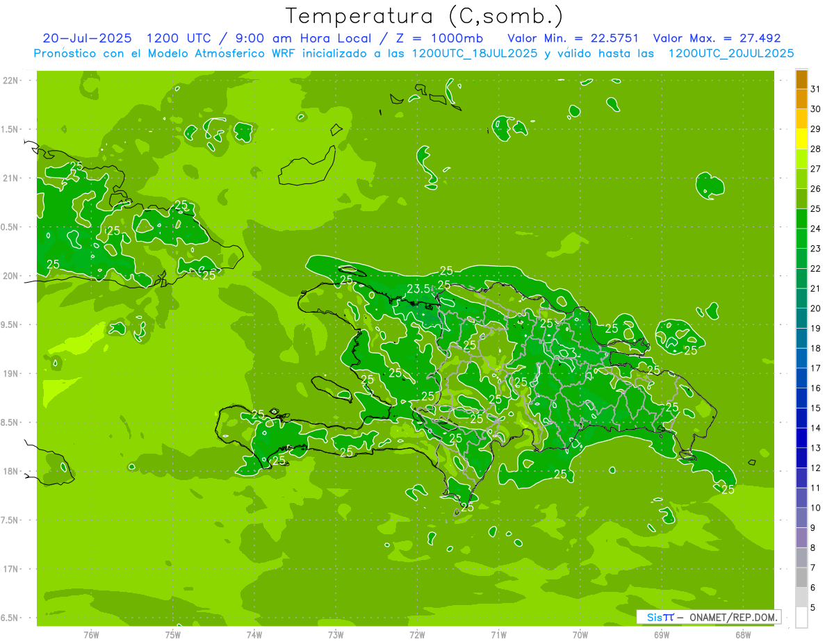
Task: Click the 72W longitude axis label
Action: coord(417,634)
